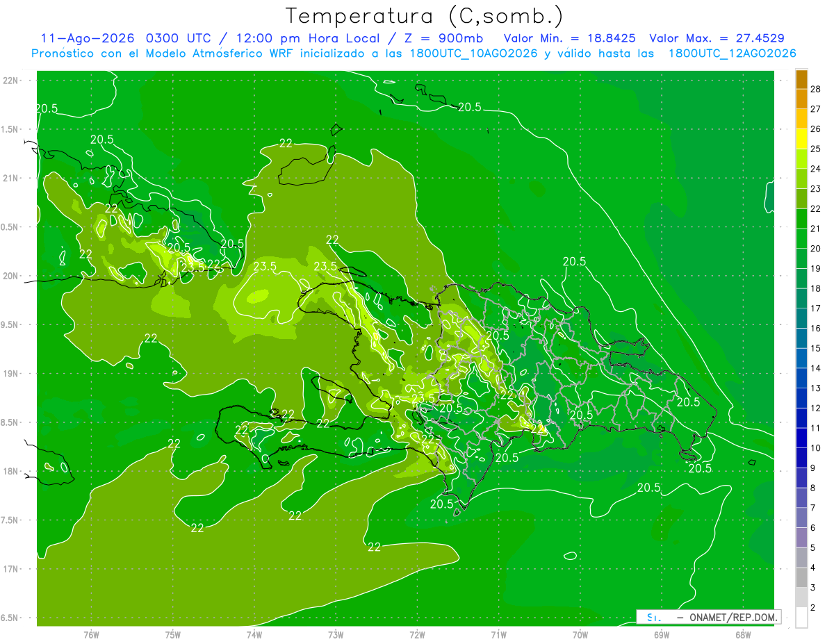The image size is (834, 644).
Task: Click the colorbar segment between 24 and 25
Action: point(801,159)
